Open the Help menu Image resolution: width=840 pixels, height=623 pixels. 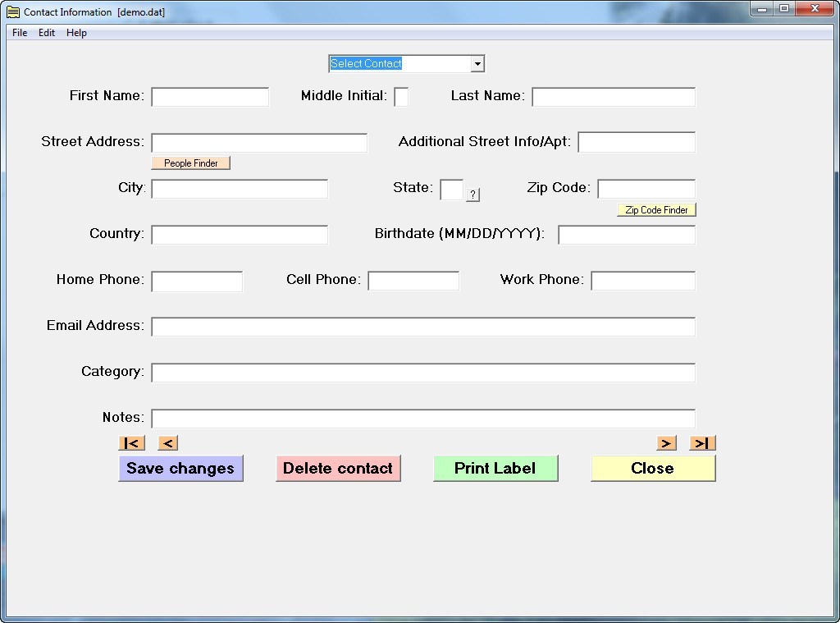[76, 33]
